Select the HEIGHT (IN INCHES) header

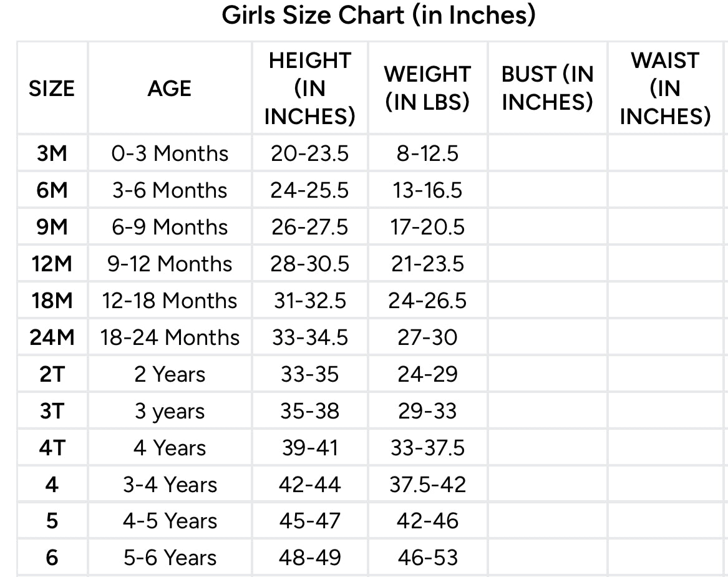pos(310,89)
